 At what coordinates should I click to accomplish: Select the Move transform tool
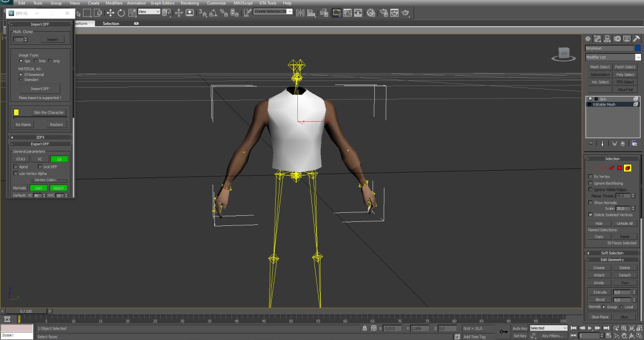pyautogui.click(x=110, y=13)
